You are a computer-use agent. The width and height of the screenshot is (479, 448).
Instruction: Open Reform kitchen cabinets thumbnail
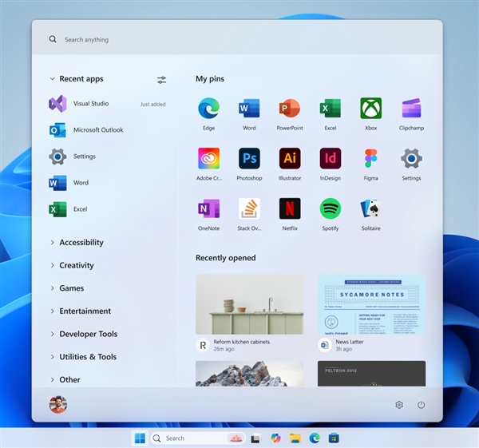click(249, 304)
